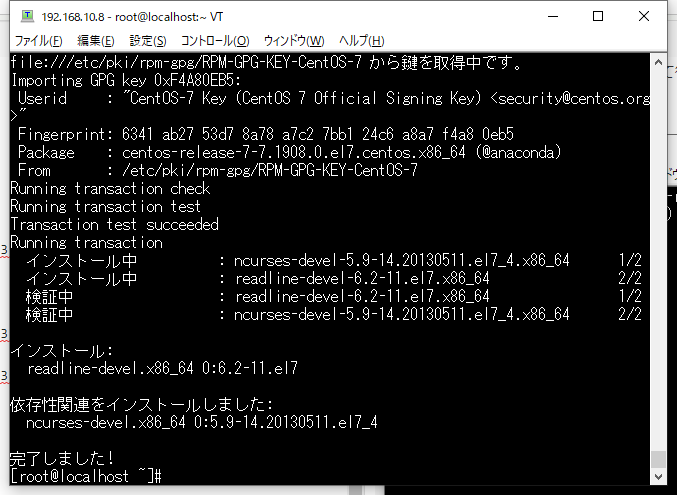This screenshot has height=495, width=677.
Task: Click the scrollbar up arrow
Action: [658, 63]
